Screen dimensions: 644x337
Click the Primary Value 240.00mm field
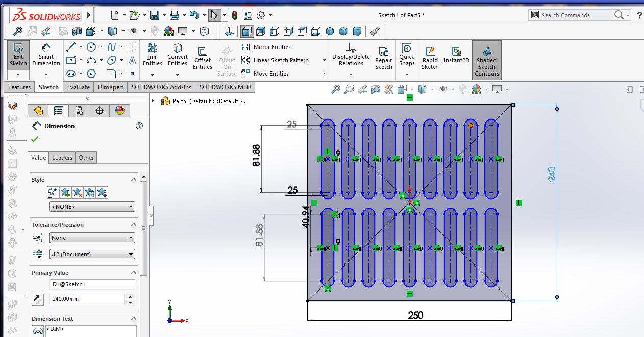[x=87, y=299]
